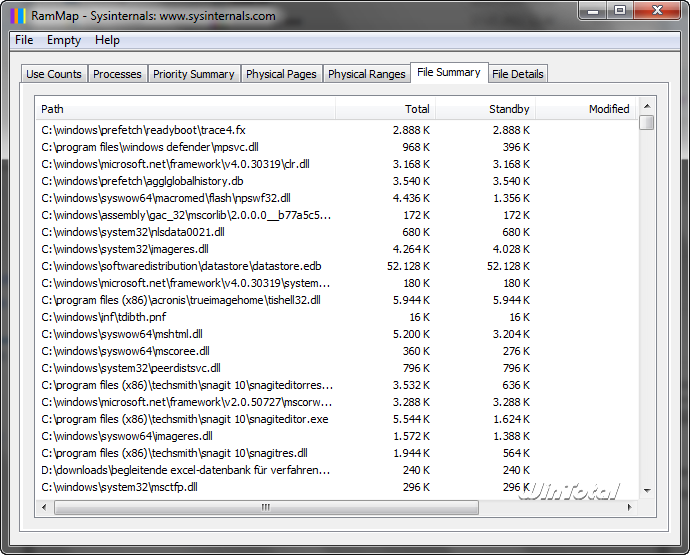690x555 pixels.
Task: Maximize the RamMap window
Action: [620, 11]
